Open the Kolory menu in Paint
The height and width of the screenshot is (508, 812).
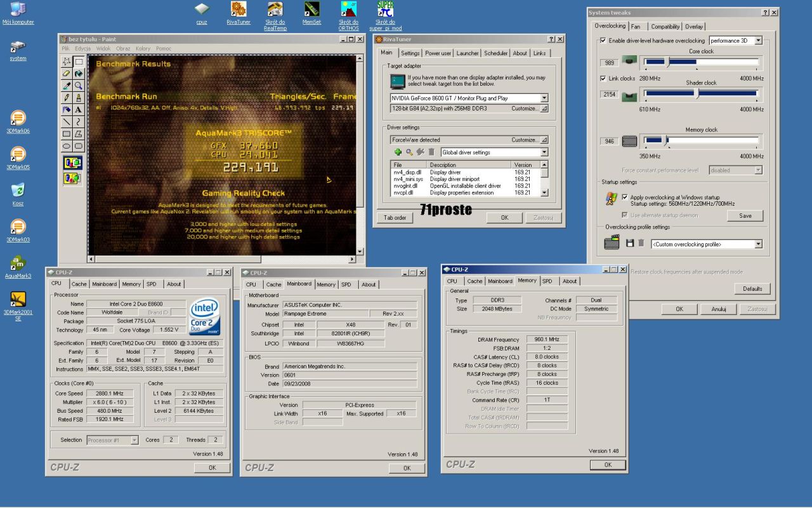click(143, 48)
